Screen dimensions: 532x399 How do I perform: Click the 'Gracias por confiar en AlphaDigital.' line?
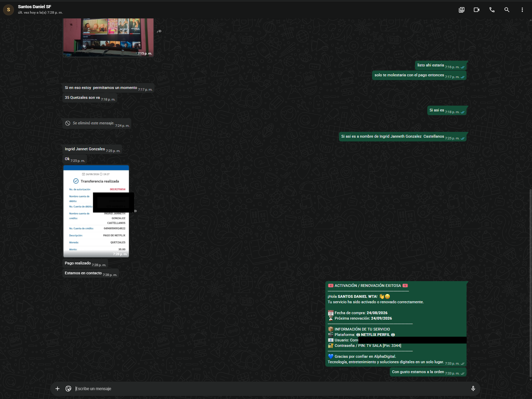pos(362,357)
